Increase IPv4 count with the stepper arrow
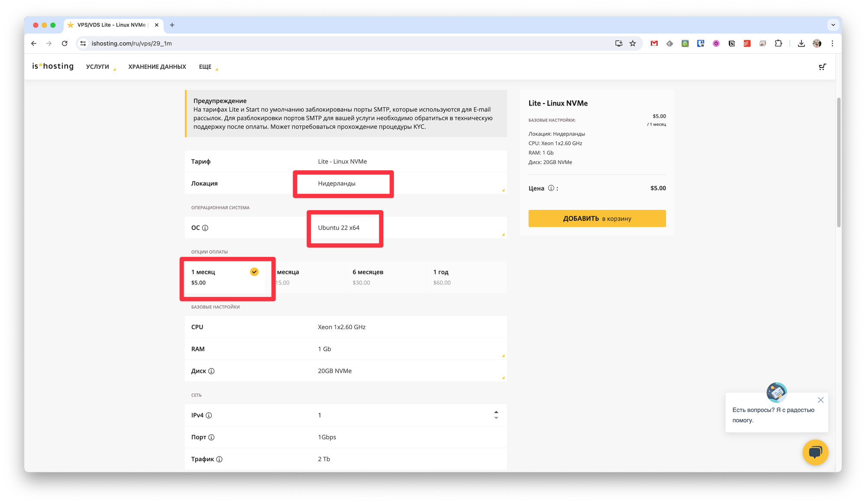This screenshot has height=504, width=866. pyautogui.click(x=496, y=412)
